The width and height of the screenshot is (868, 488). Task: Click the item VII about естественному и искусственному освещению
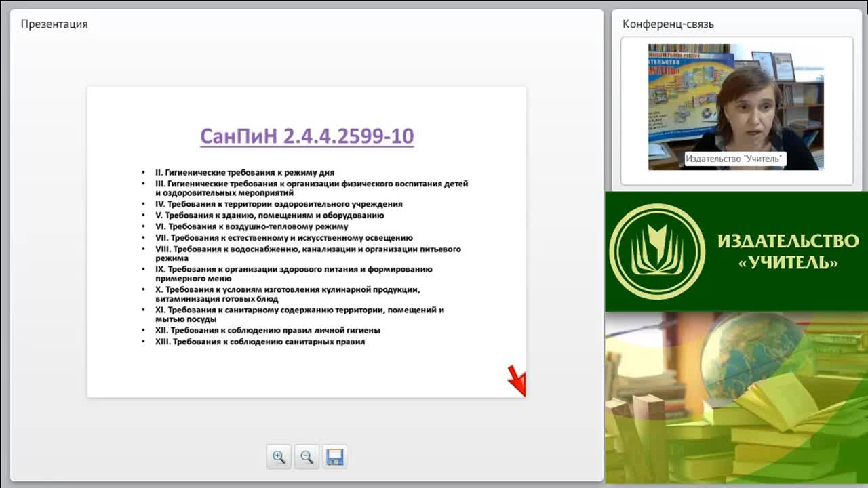pos(284,238)
